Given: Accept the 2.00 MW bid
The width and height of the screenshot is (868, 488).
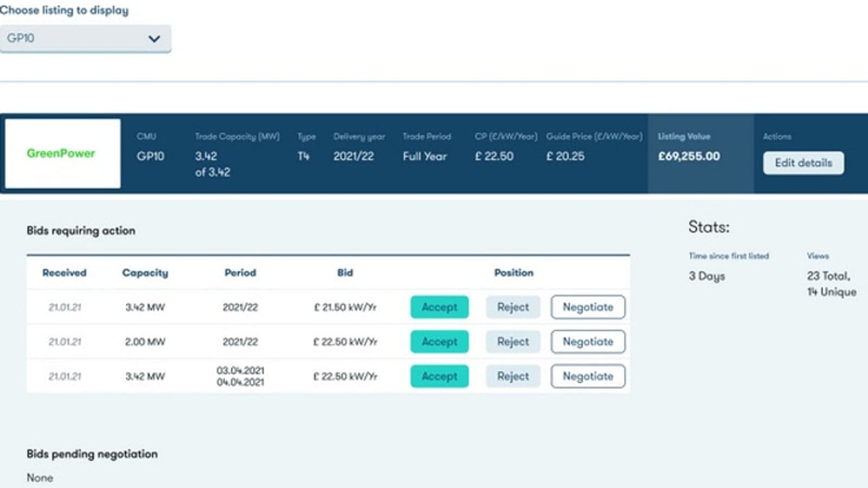Looking at the screenshot, I should tap(439, 342).
